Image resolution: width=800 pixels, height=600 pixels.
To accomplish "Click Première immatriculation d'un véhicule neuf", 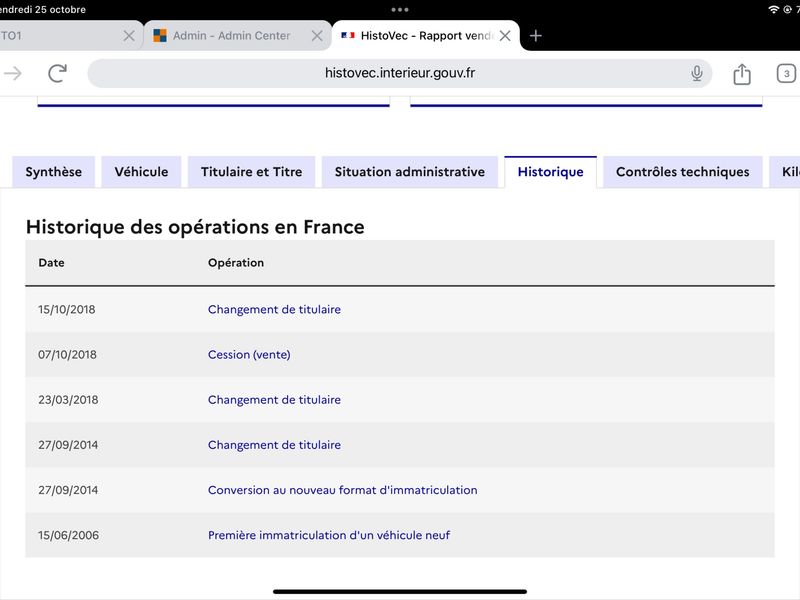I will coord(329,535).
